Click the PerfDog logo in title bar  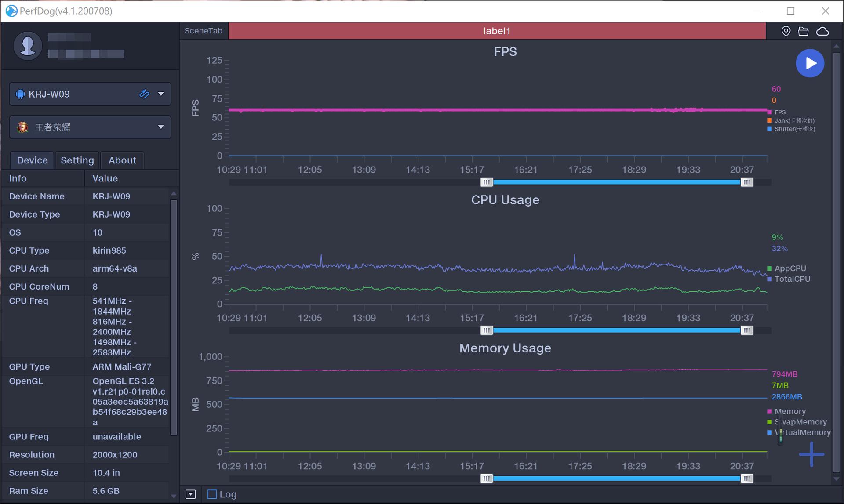[11, 11]
